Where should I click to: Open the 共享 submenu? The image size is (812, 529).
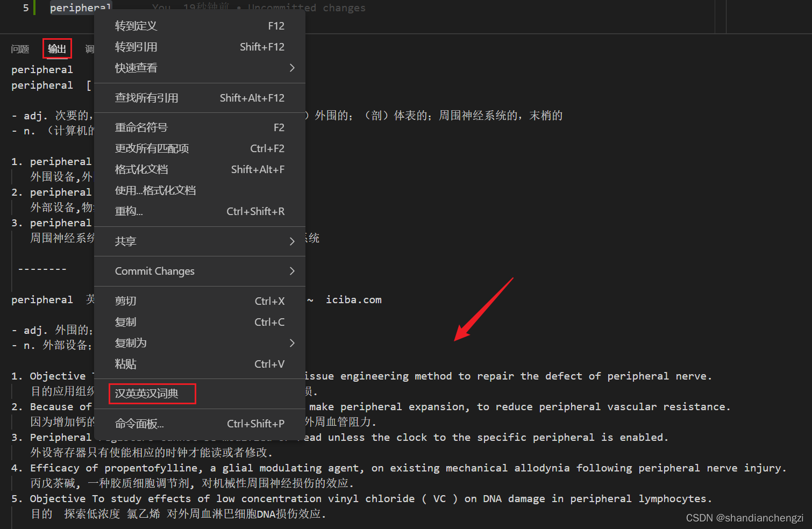click(x=200, y=241)
